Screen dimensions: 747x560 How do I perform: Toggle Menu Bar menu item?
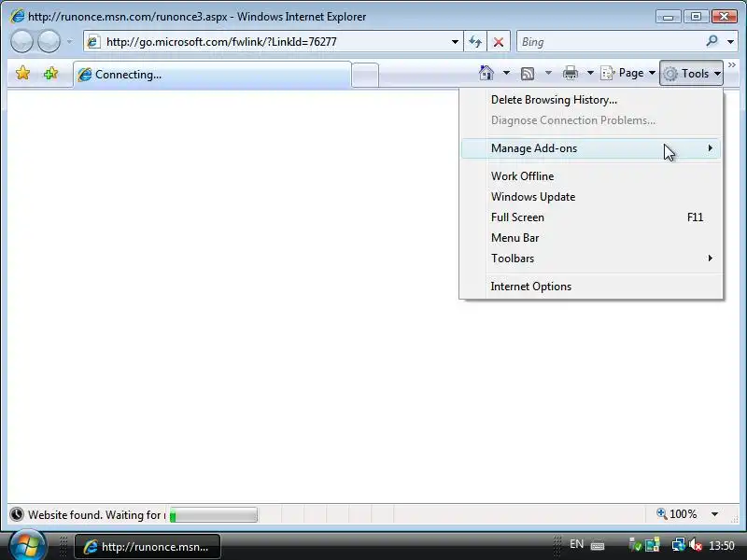(x=592, y=238)
